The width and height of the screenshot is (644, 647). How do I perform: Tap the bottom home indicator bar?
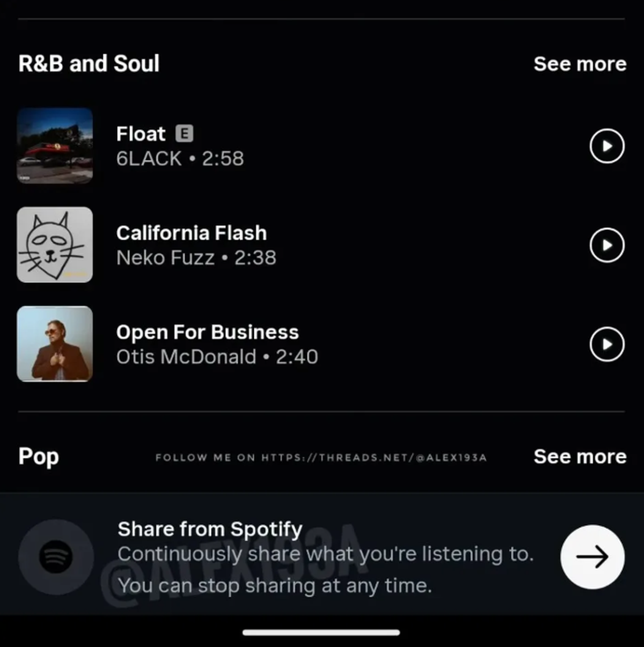(x=321, y=633)
